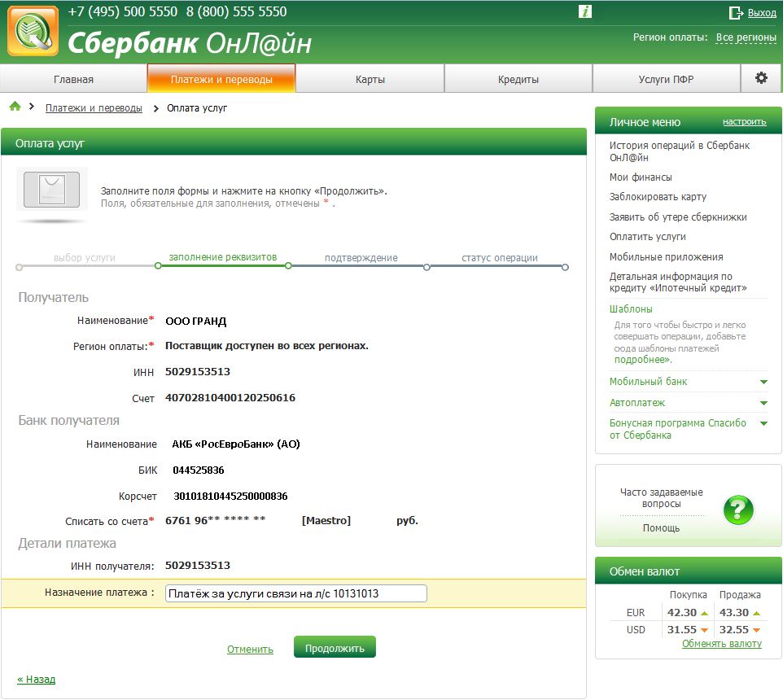Log out using the Выход link
The width and height of the screenshot is (783, 700).
pyautogui.click(x=762, y=13)
